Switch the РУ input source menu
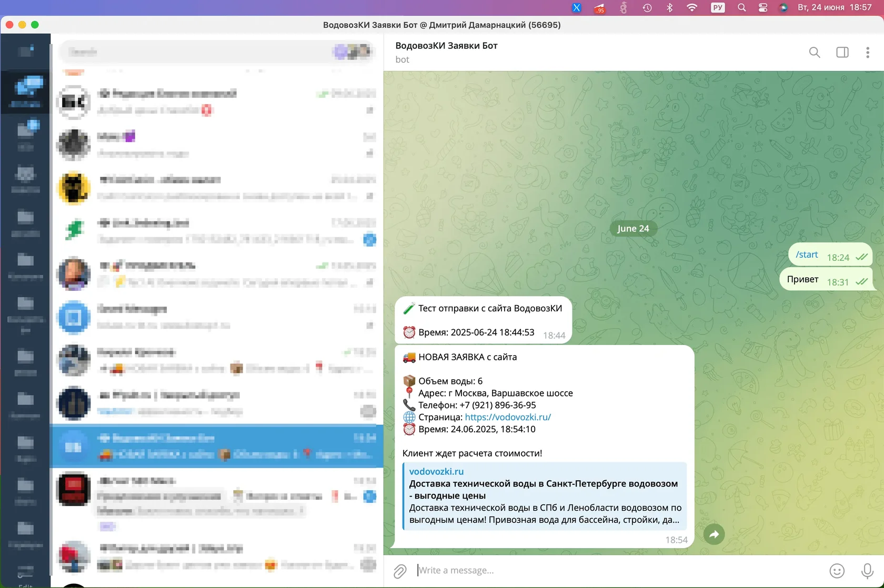884x588 pixels. click(718, 7)
